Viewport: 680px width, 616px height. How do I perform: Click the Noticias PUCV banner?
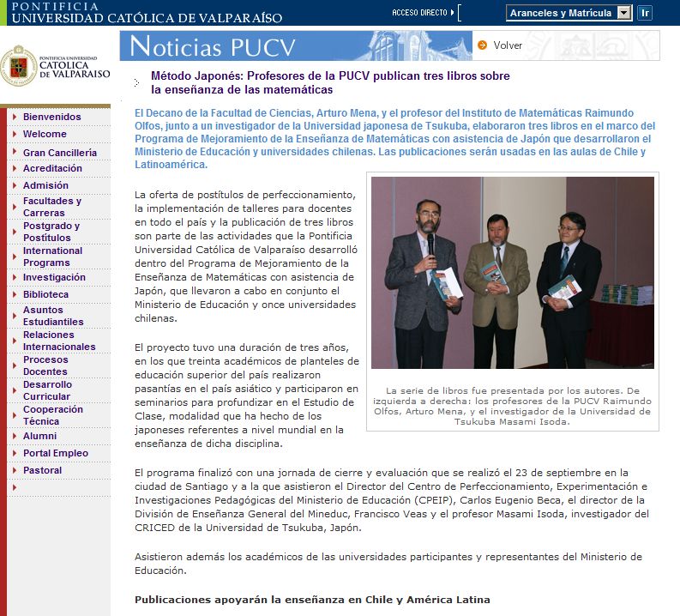[296, 45]
